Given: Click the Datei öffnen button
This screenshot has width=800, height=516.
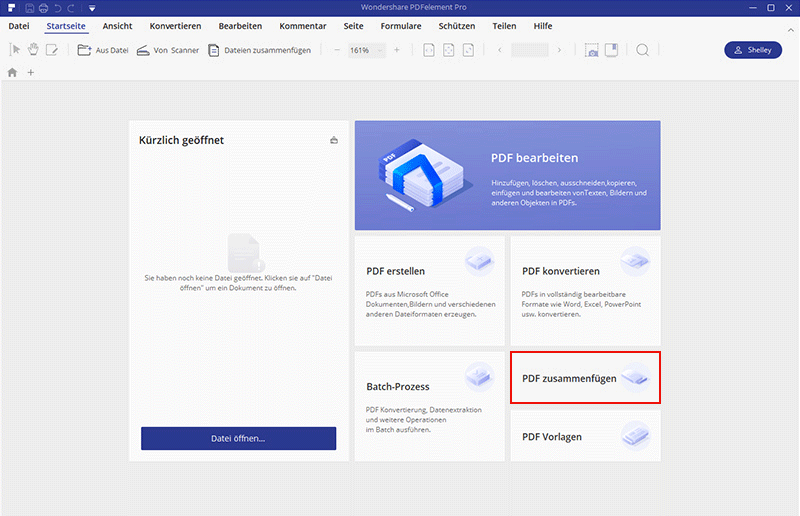Looking at the screenshot, I should click(238, 438).
